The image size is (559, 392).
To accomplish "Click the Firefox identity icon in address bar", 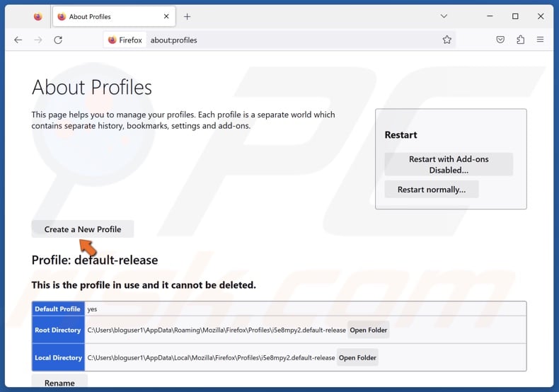I will point(125,40).
